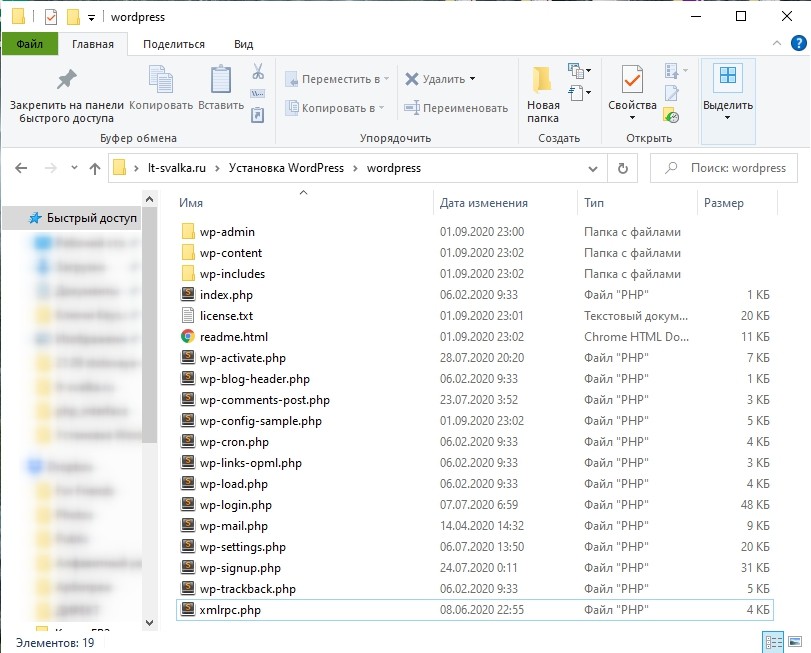
Task: Collapse the ribbon with the chevron
Action: tap(777, 43)
